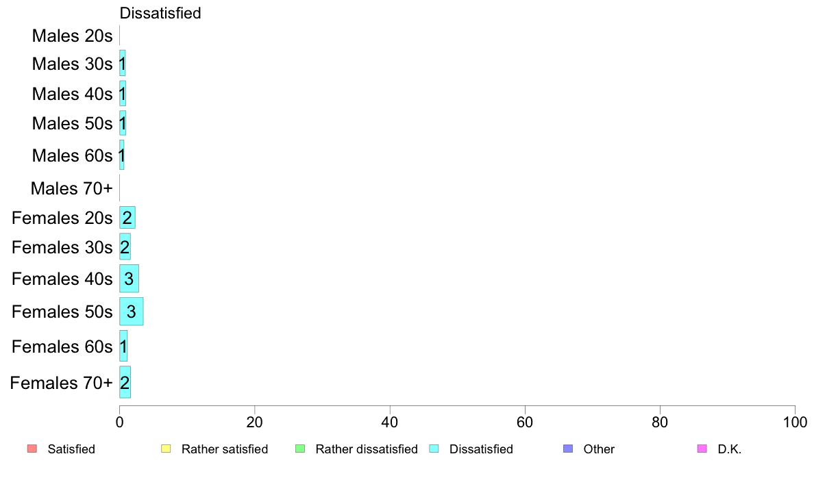Toggle the Satisfied series via its legend label
Screen dimensions: 814x504
[71, 449]
